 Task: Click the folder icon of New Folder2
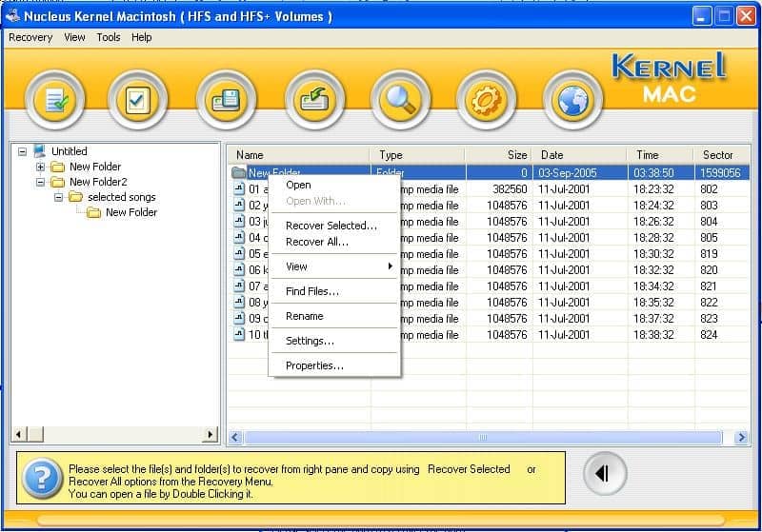[x=58, y=182]
